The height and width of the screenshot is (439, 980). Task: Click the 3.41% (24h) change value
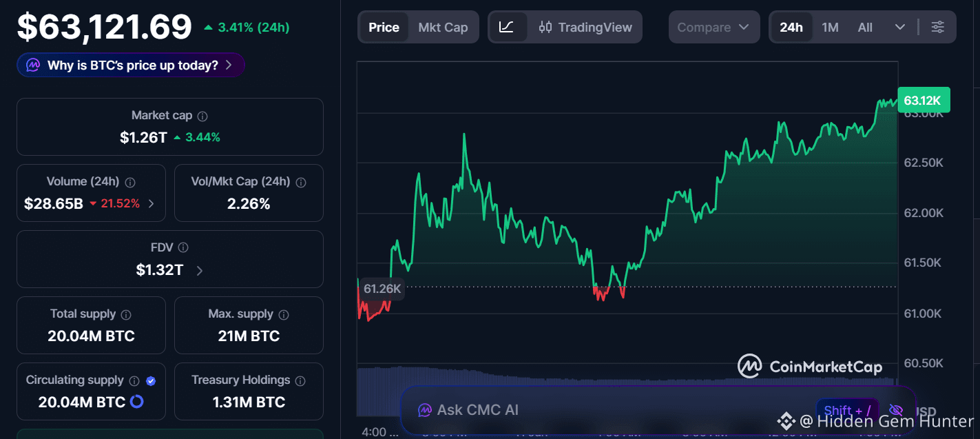click(247, 28)
